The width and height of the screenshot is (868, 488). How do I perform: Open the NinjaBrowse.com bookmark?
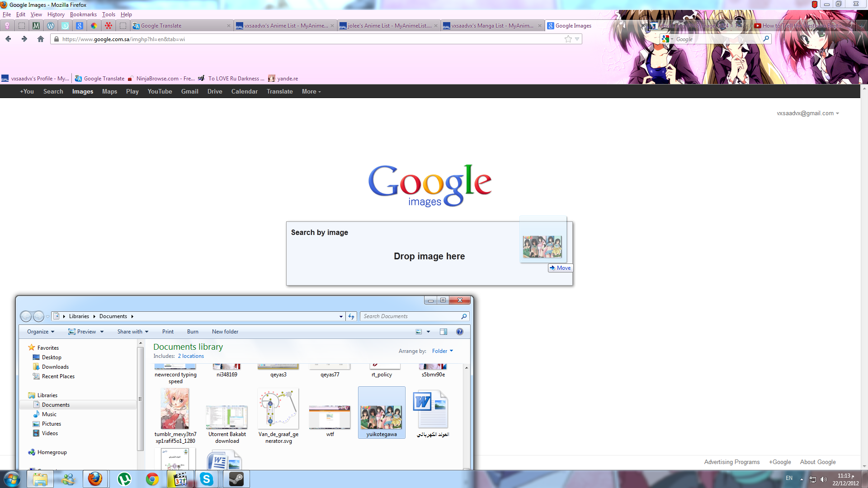(161, 79)
